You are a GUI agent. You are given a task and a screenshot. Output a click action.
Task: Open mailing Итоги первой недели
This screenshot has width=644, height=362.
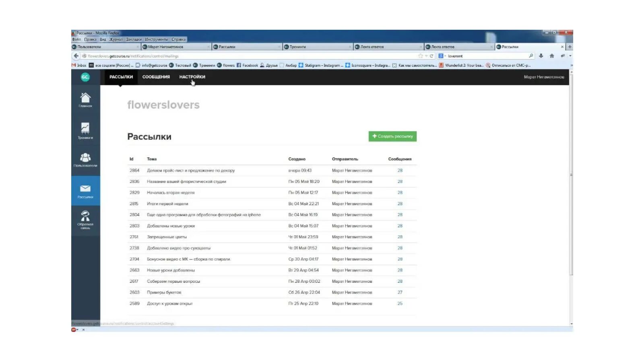point(167,204)
